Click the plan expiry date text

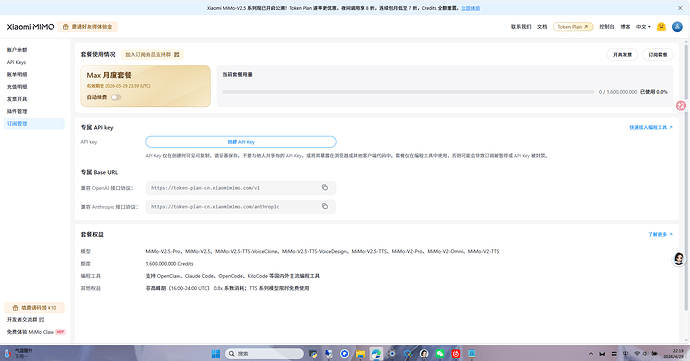point(118,86)
